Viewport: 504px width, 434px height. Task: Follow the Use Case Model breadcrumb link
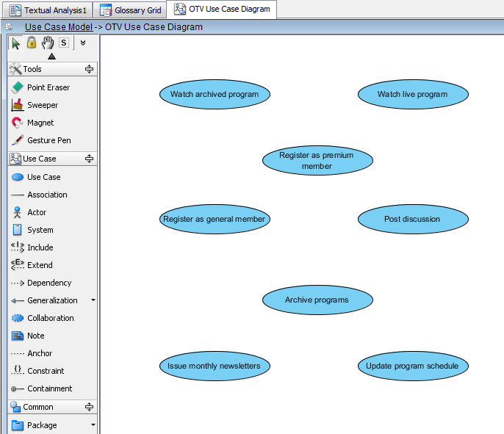(x=59, y=27)
